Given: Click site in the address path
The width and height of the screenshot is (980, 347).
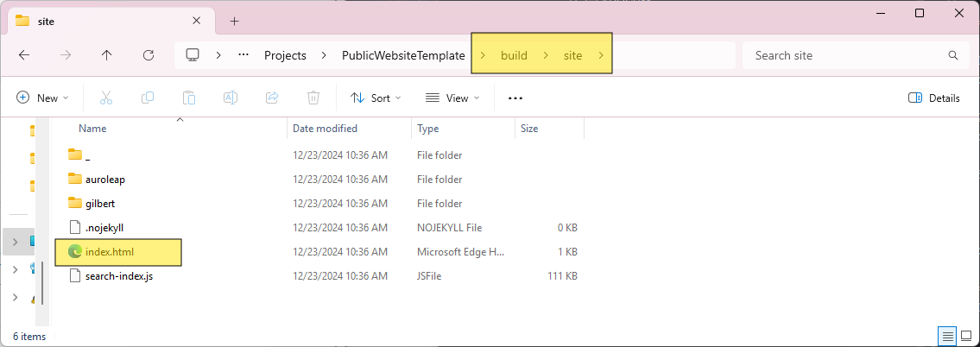Looking at the screenshot, I should (x=572, y=55).
